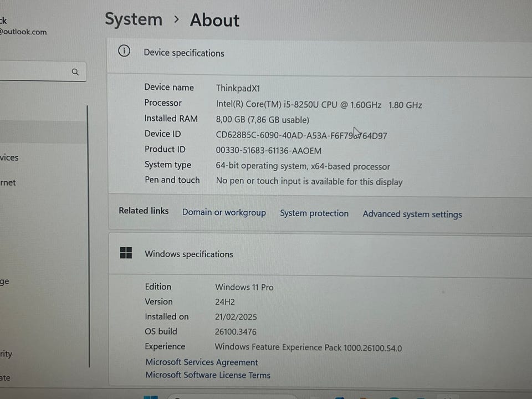Image resolution: width=532 pixels, height=399 pixels.
Task: Click the breadcrumb chevron between System and About
Action: click(176, 19)
